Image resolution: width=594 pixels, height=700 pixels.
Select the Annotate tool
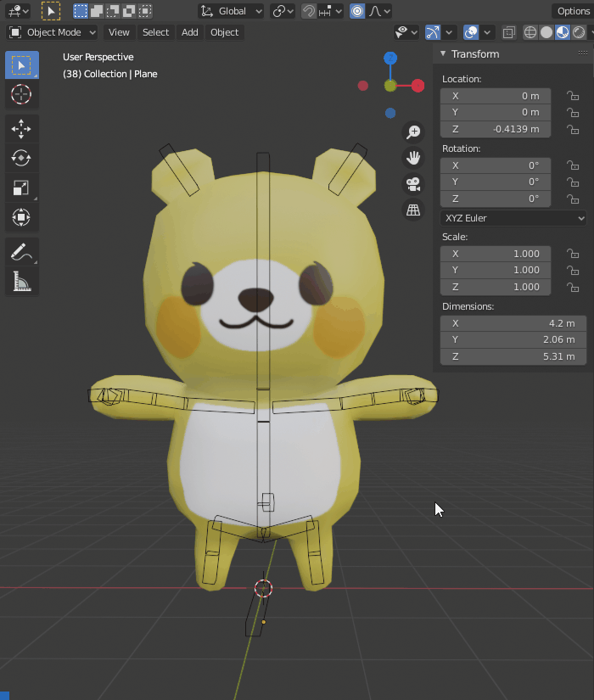21,252
